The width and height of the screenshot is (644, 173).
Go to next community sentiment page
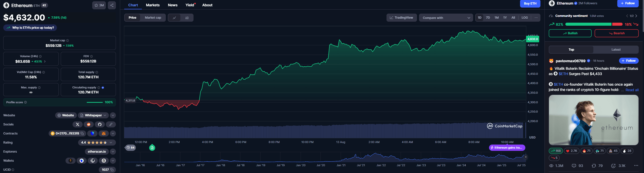coord(636,16)
